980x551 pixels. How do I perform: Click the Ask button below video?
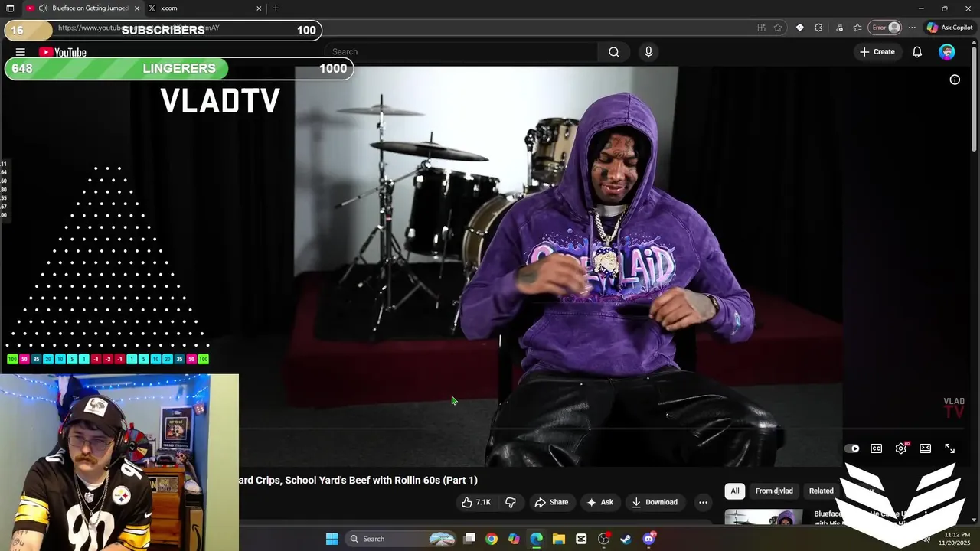[x=599, y=502]
